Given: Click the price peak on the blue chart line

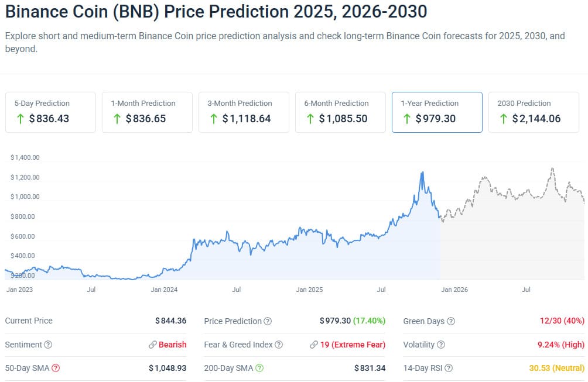Looking at the screenshot, I should pyautogui.click(x=422, y=173).
